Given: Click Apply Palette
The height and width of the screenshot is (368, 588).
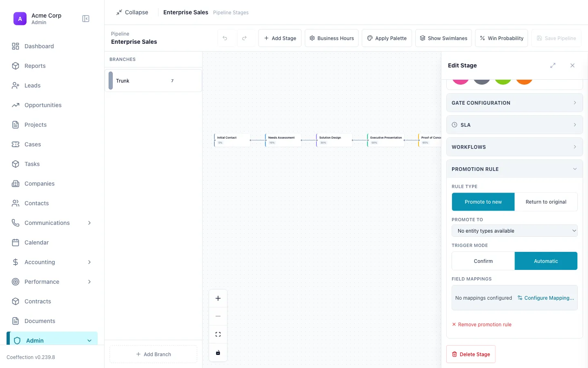Looking at the screenshot, I should 387,38.
